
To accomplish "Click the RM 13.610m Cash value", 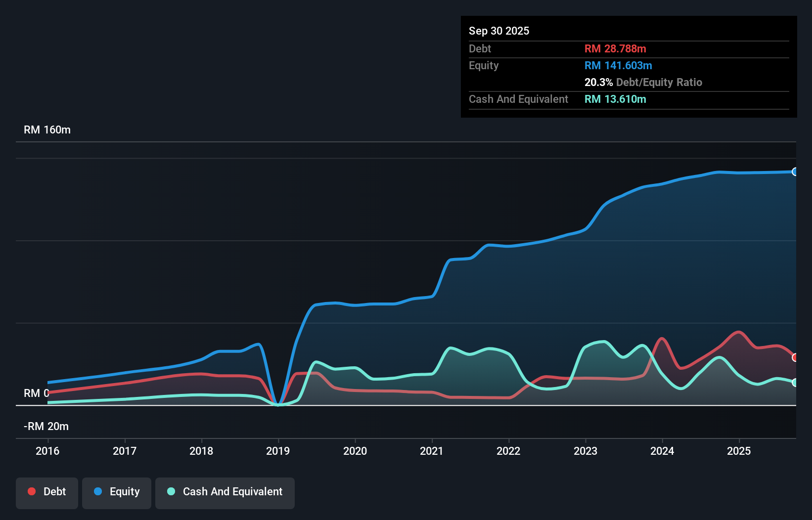I will point(615,99).
